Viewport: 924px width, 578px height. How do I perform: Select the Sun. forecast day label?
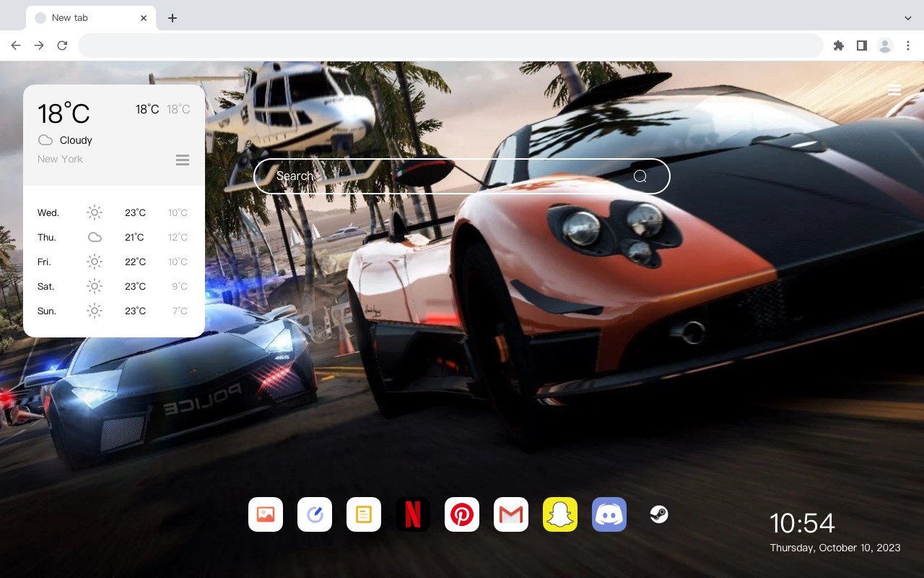[x=47, y=311]
